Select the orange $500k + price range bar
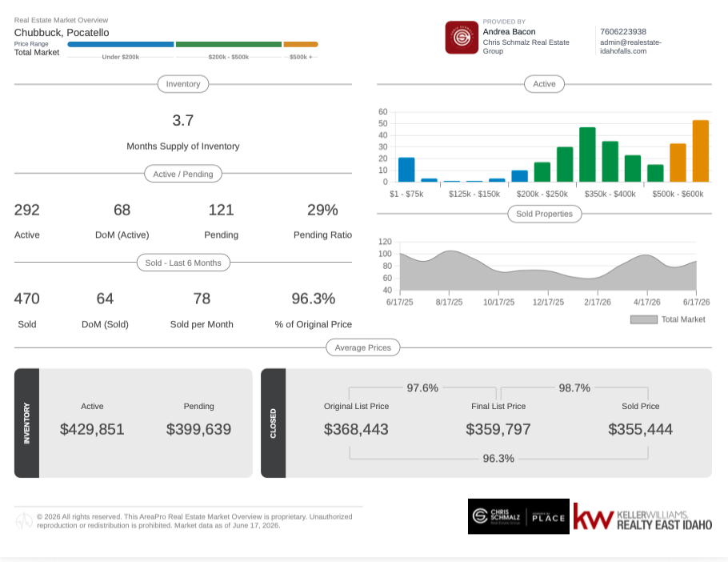Screen dimensions: 728x562 point(301,45)
